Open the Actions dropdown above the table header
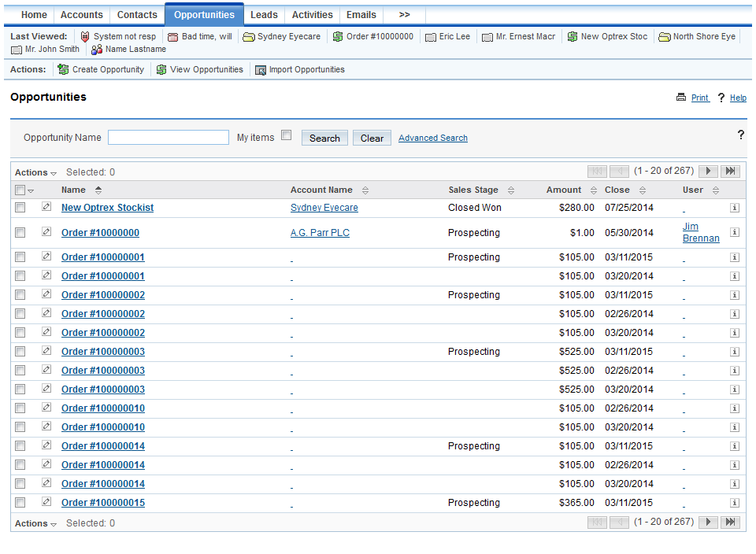This screenshot has height=554, width=756. click(x=35, y=172)
